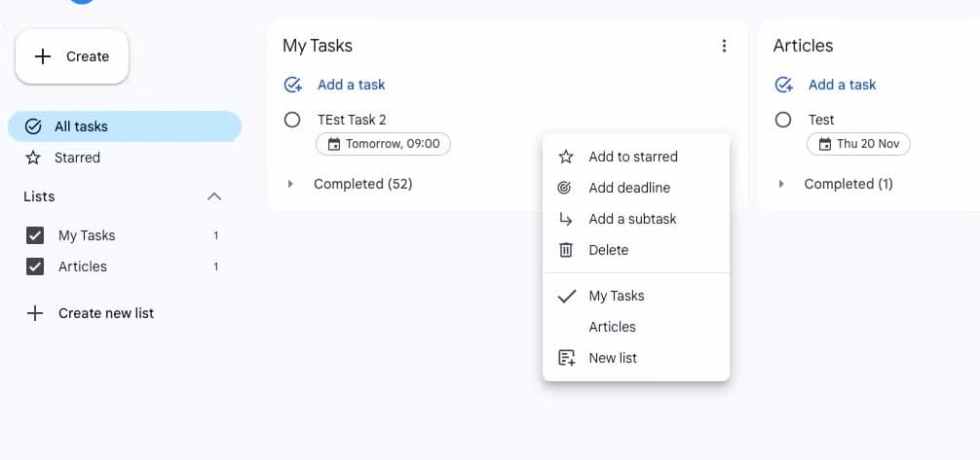This screenshot has height=460, width=980.
Task: Click the target icon for Add deadline
Action: point(566,188)
